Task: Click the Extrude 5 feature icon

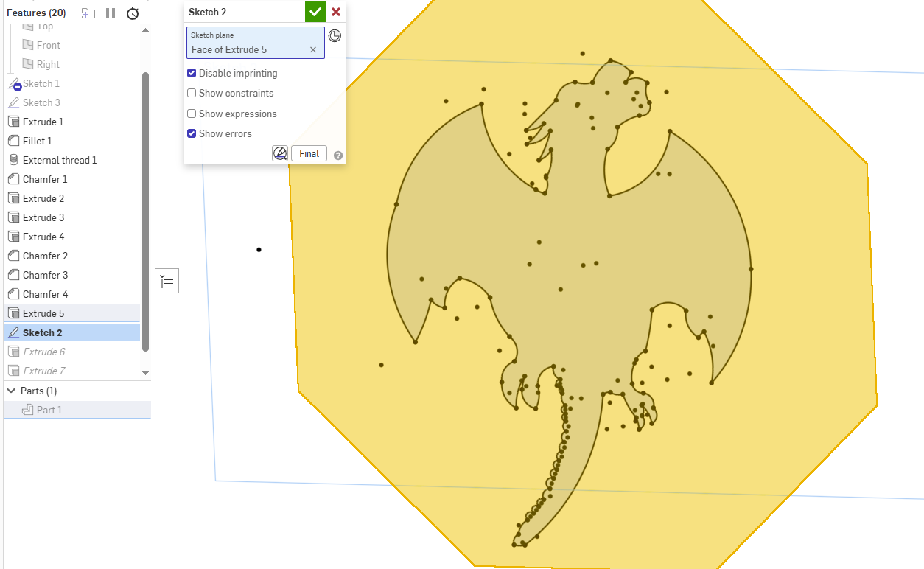Action: coord(13,313)
